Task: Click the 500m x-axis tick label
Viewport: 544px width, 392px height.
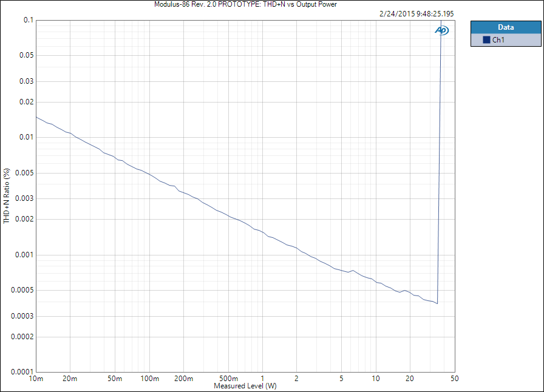Action: (x=229, y=379)
